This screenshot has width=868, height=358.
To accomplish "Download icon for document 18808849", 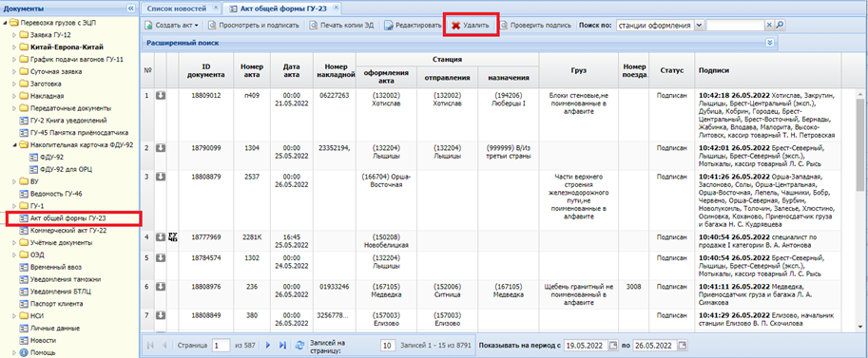I will pyautogui.click(x=161, y=315).
